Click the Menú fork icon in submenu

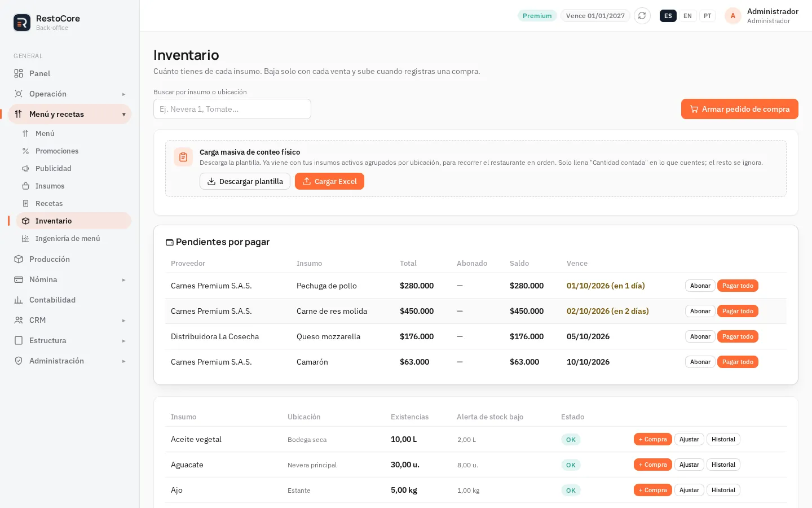click(25, 134)
